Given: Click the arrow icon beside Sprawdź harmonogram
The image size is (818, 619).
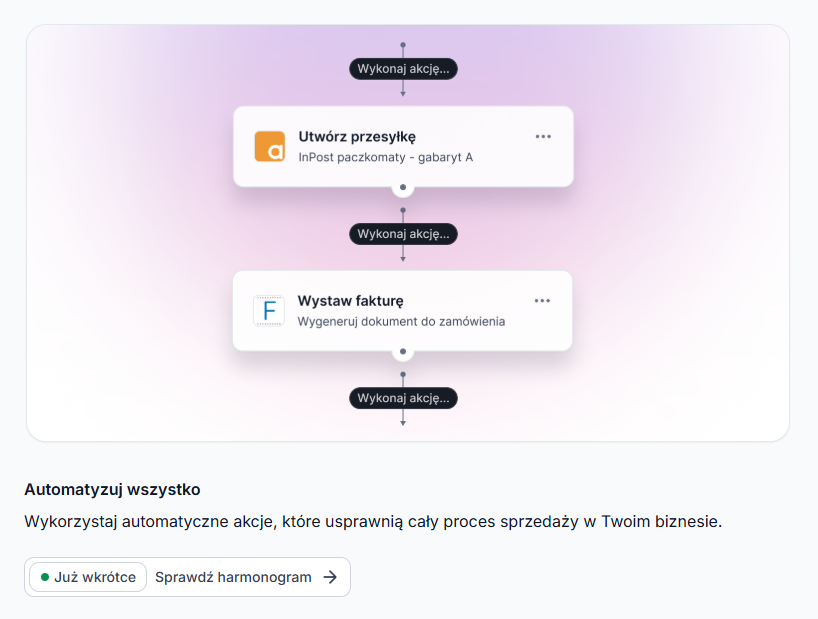Looking at the screenshot, I should click(x=330, y=577).
